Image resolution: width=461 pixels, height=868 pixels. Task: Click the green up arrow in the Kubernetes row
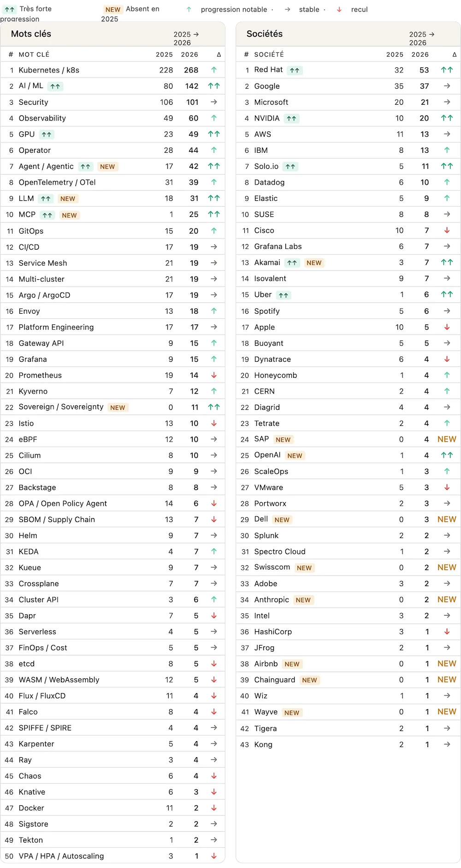pyautogui.click(x=214, y=70)
